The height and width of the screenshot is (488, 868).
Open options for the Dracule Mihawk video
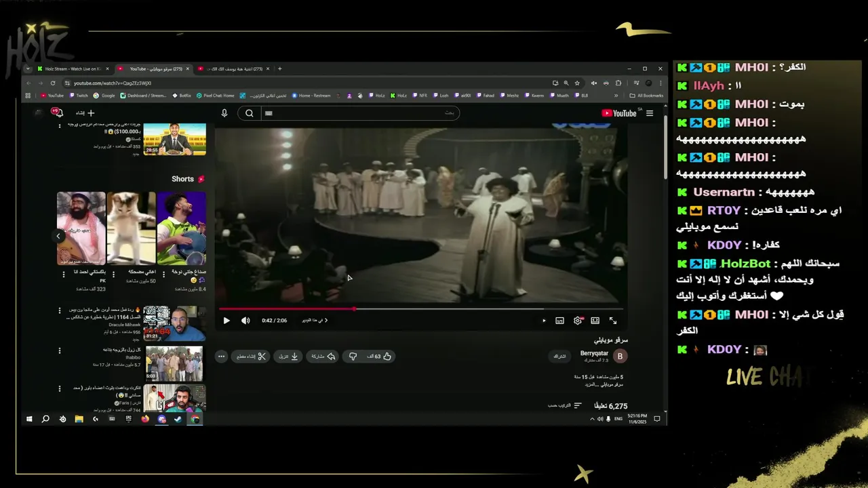coord(60,312)
